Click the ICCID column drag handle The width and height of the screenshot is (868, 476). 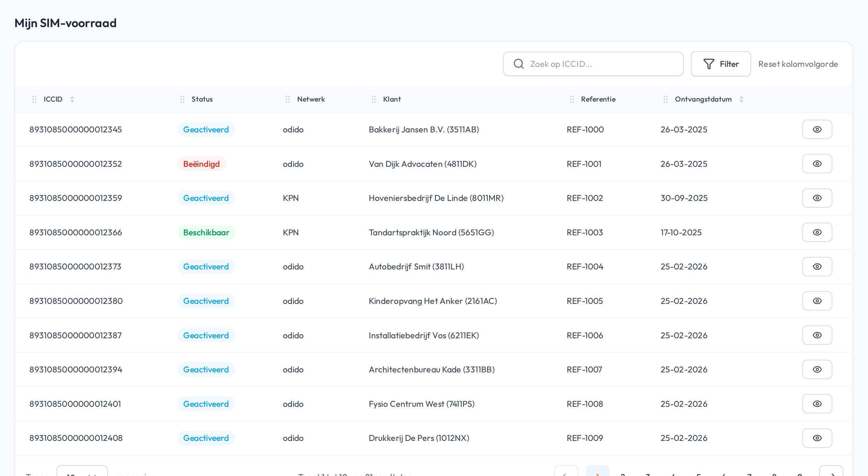pos(34,99)
